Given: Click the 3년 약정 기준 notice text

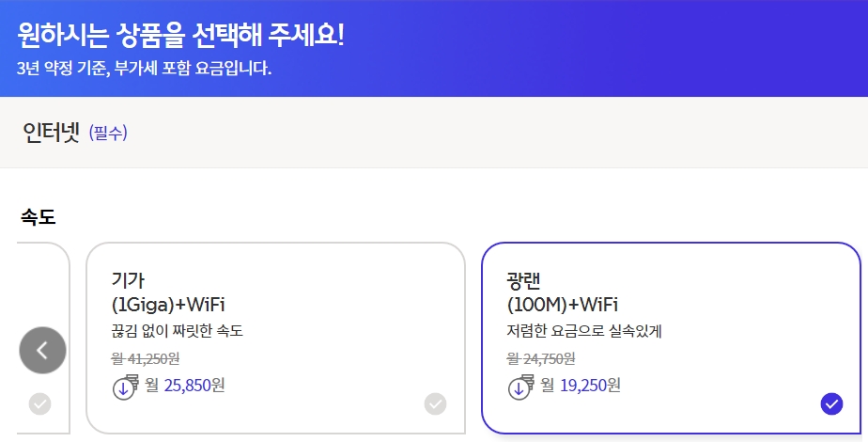Looking at the screenshot, I should pyautogui.click(x=144, y=69).
